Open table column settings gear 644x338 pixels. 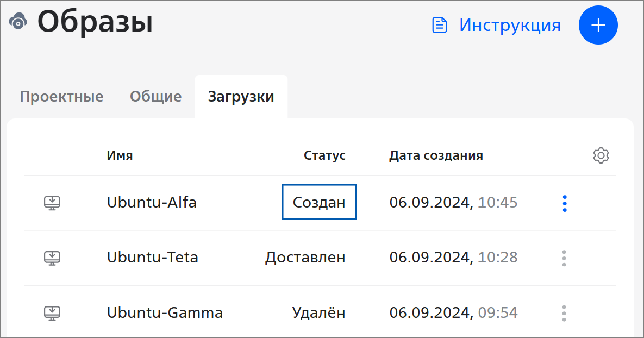coord(601,155)
